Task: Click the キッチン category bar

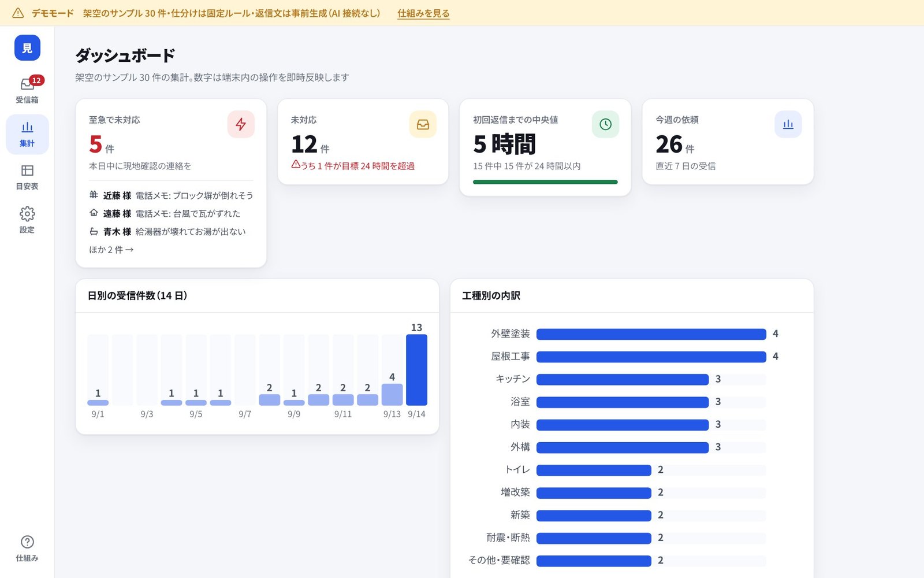Action: (623, 379)
